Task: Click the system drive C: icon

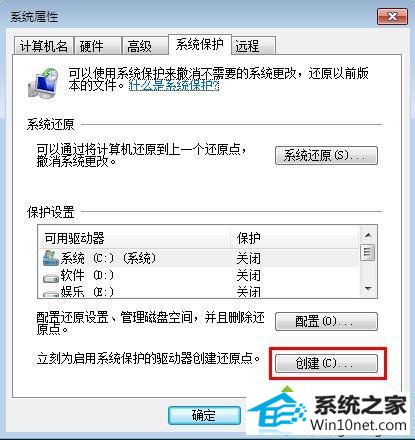Action: pyautogui.click(x=51, y=258)
